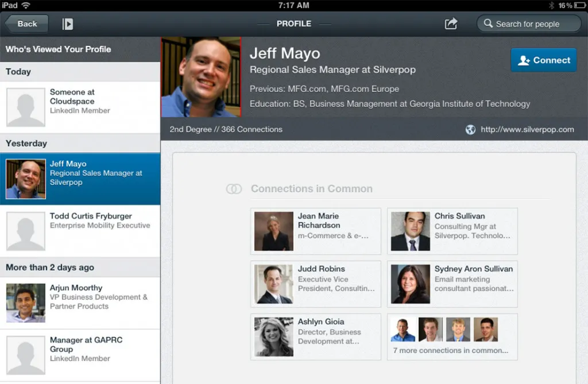The width and height of the screenshot is (588, 384).
Task: Select Jeff Mayo in the Yesterday section
Action: (x=80, y=179)
